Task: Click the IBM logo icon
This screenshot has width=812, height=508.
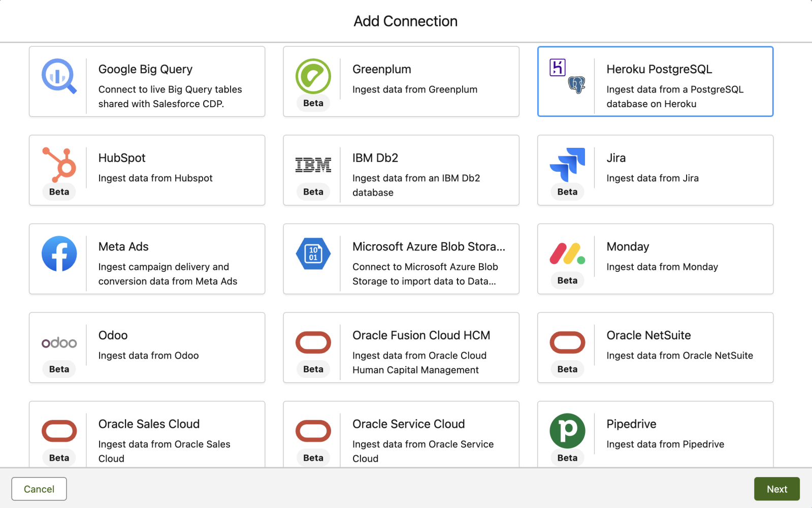Action: [x=313, y=165]
